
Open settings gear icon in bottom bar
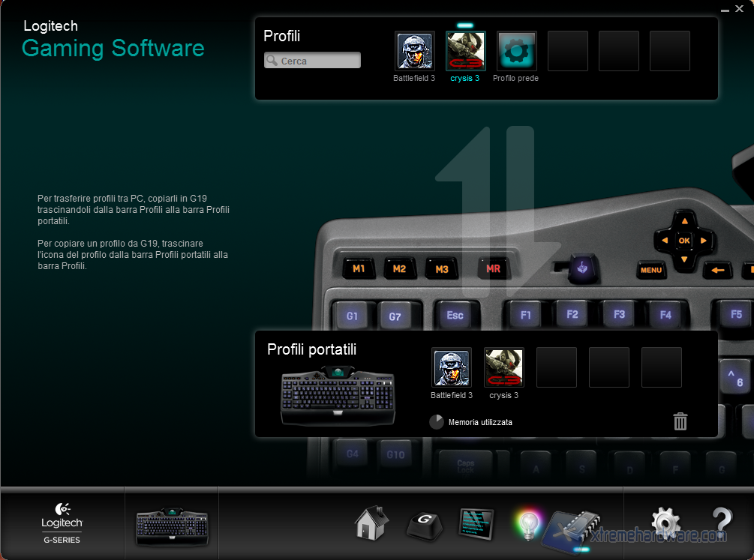click(x=665, y=523)
